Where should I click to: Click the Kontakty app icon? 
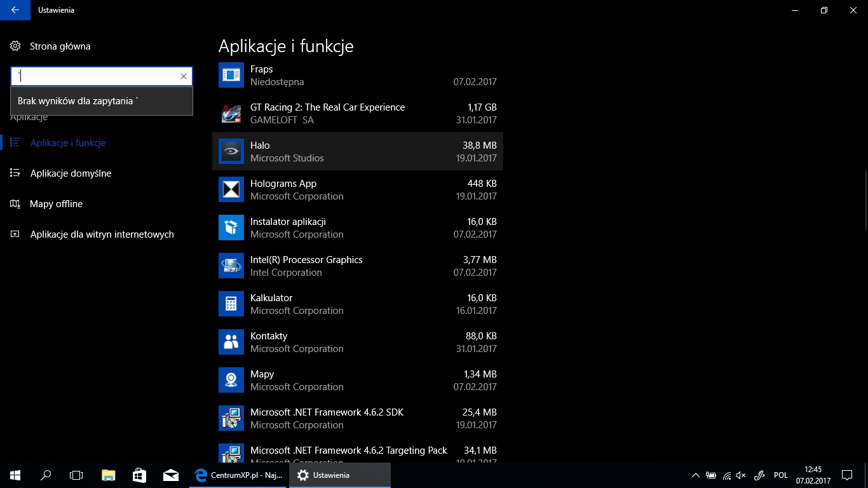pos(231,342)
